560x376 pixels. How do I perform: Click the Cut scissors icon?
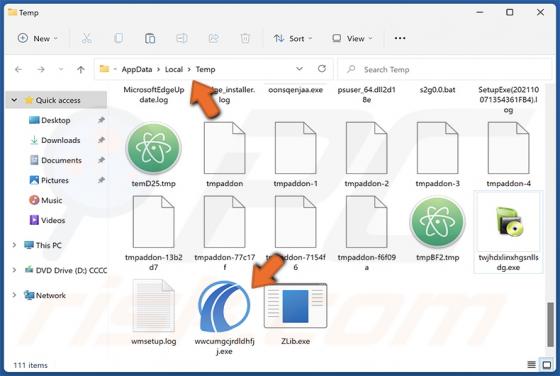(87, 38)
